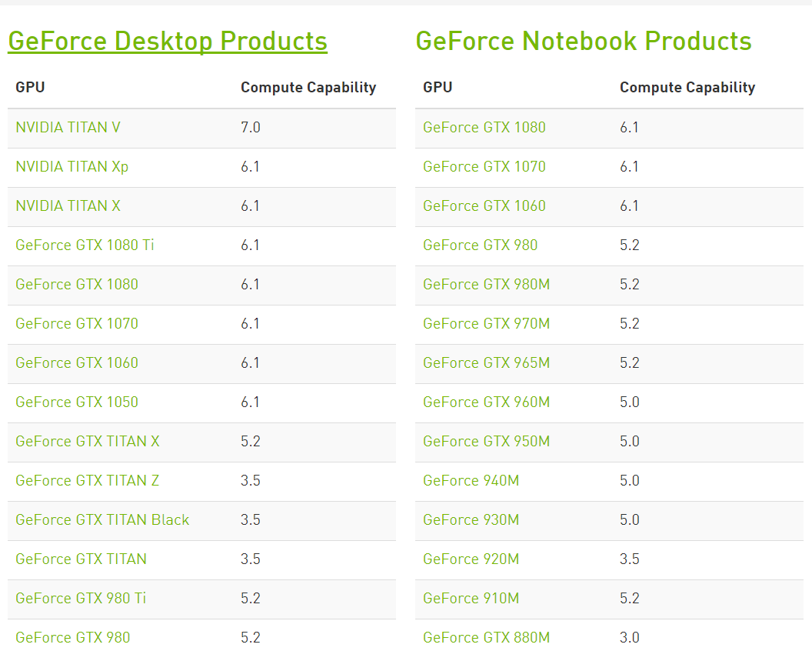Click the GeForce GTX TITAN Z link

[87, 481]
